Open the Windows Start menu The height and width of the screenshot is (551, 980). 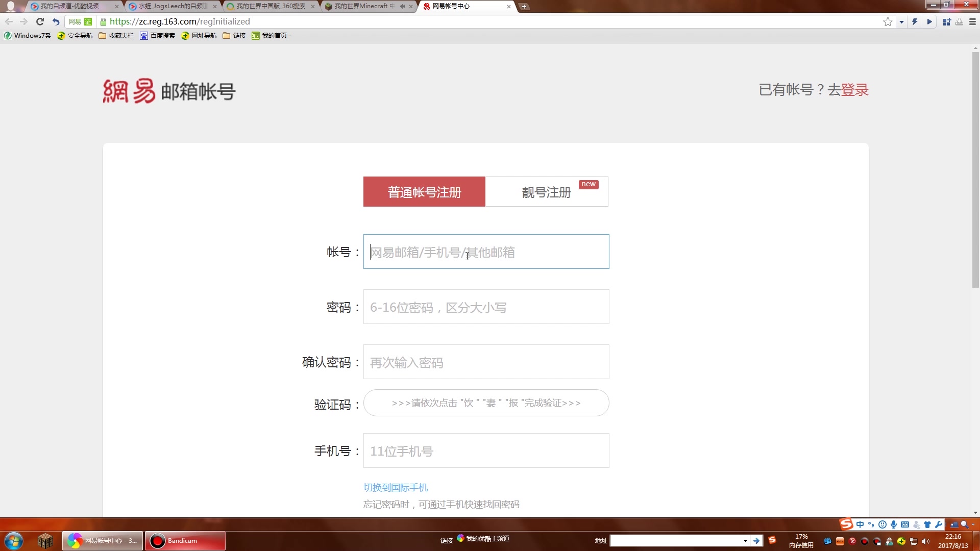pyautogui.click(x=14, y=541)
